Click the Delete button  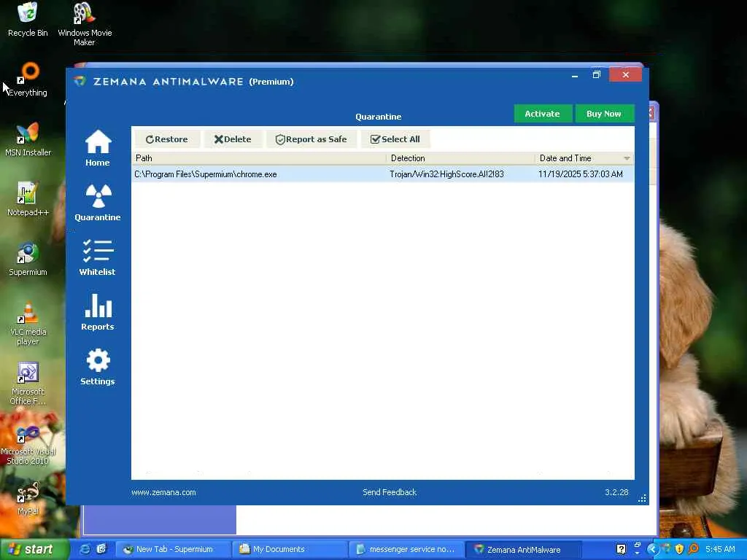[233, 139]
